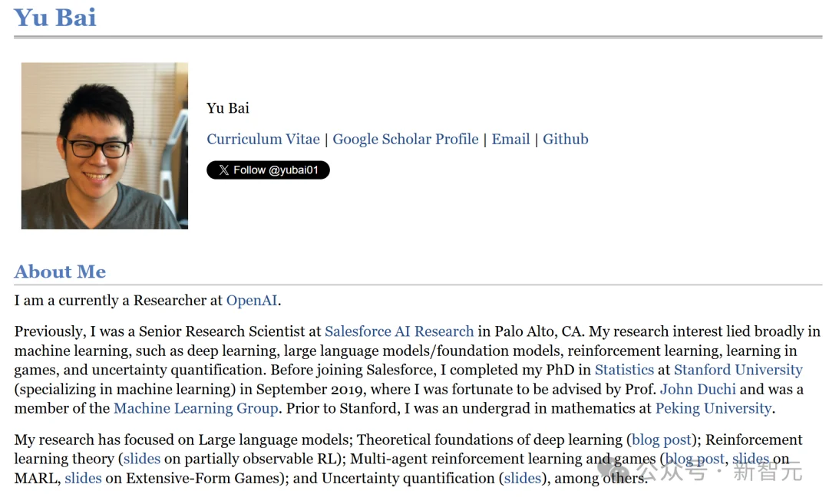Open the slides on MARL
This screenshot has height=504, width=829.
click(751, 459)
